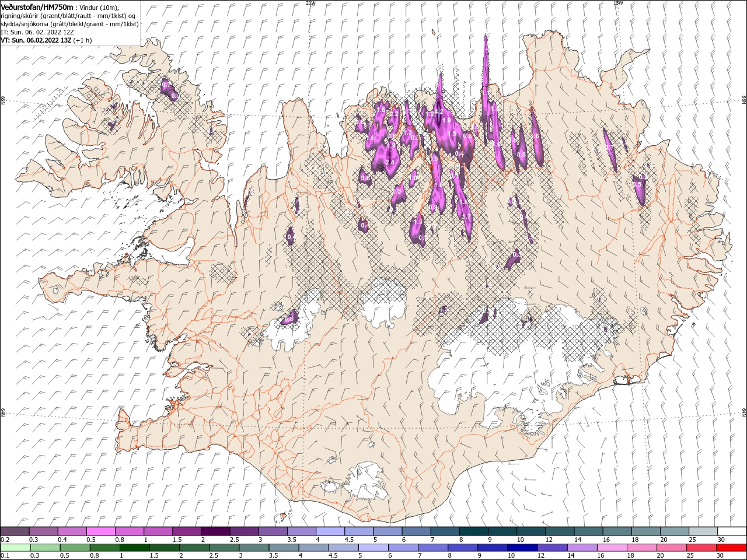Screen dimensions: 747x560
Task: Pick snow legend swatch starting at 0.5
Action: (100, 531)
